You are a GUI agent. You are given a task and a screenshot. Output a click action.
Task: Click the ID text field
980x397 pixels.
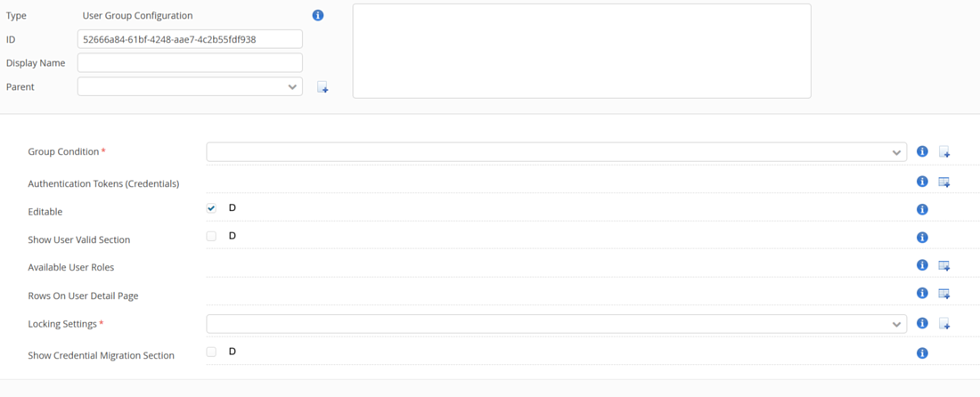(x=190, y=39)
